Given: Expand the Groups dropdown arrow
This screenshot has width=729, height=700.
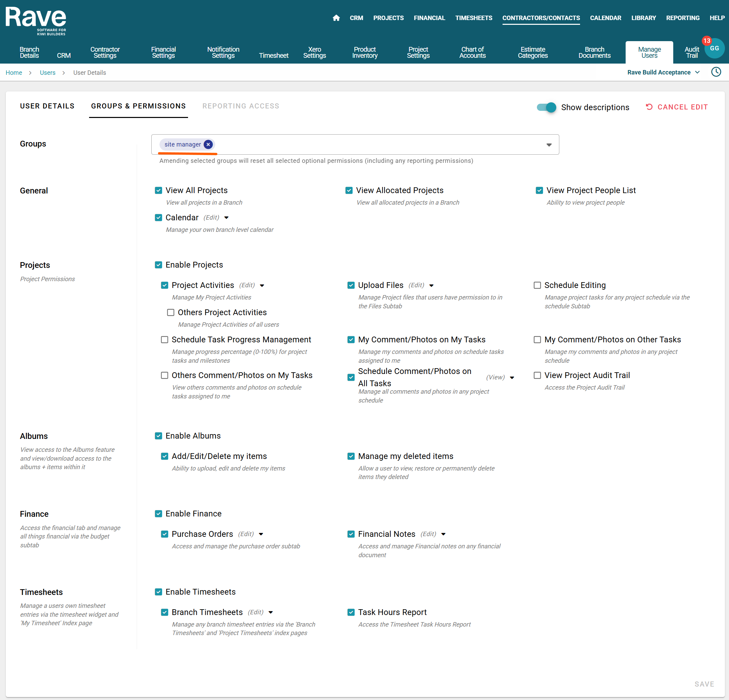Looking at the screenshot, I should click(x=548, y=145).
